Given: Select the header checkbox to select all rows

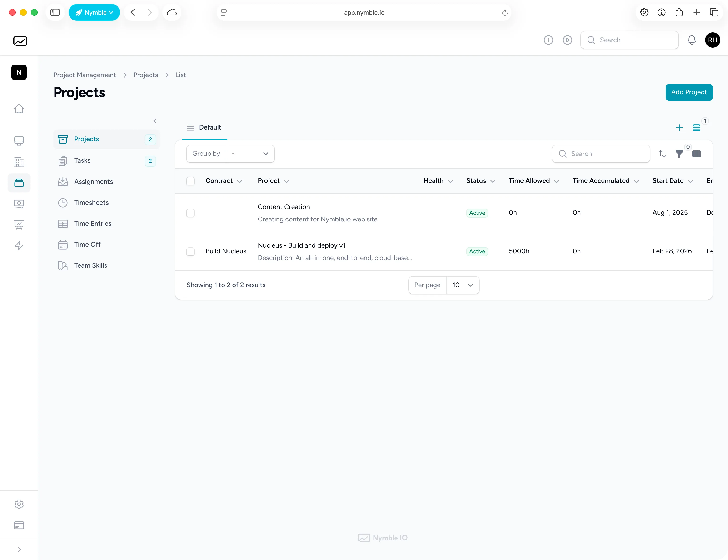Looking at the screenshot, I should (190, 181).
